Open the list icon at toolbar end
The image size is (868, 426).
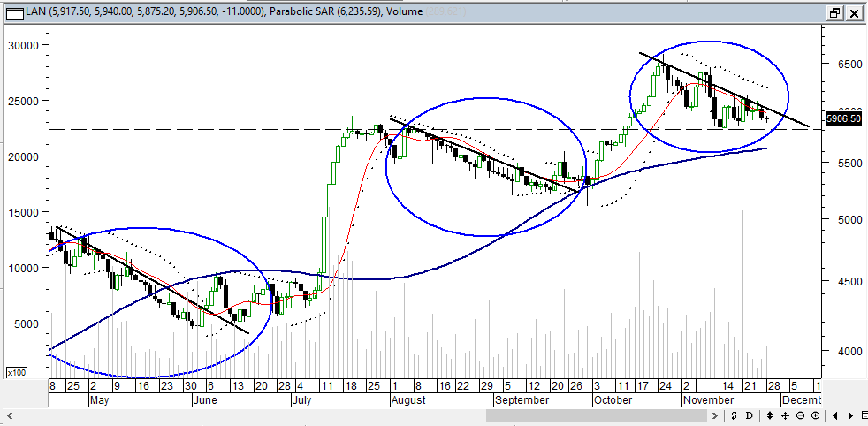(x=864, y=415)
